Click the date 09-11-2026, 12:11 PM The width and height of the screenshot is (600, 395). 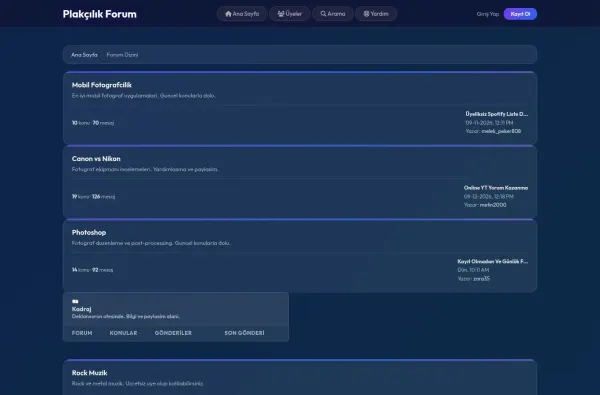(x=489, y=123)
